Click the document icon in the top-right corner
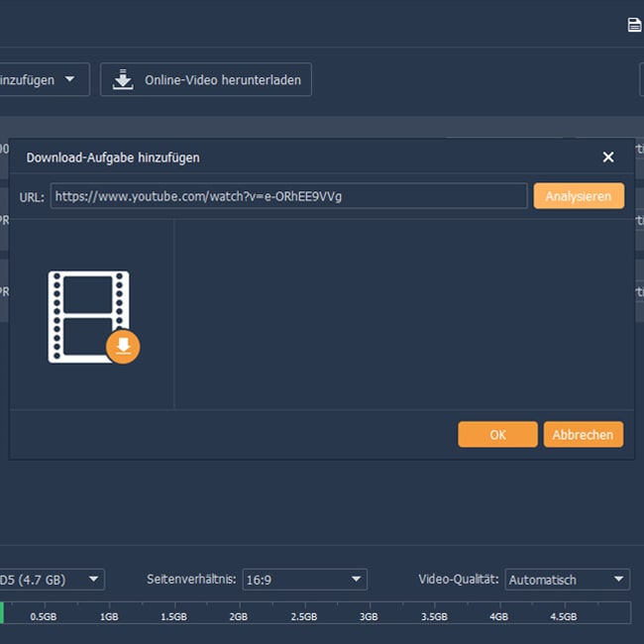 click(634, 25)
